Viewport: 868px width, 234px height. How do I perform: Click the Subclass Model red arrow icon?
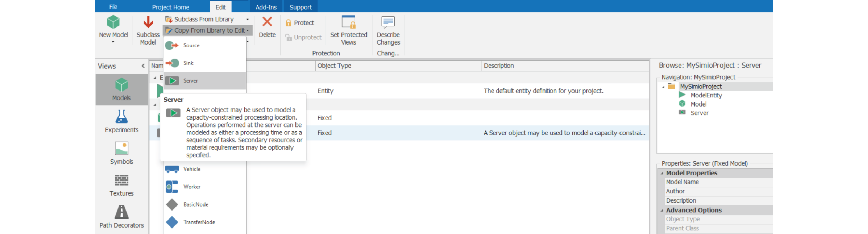click(148, 22)
